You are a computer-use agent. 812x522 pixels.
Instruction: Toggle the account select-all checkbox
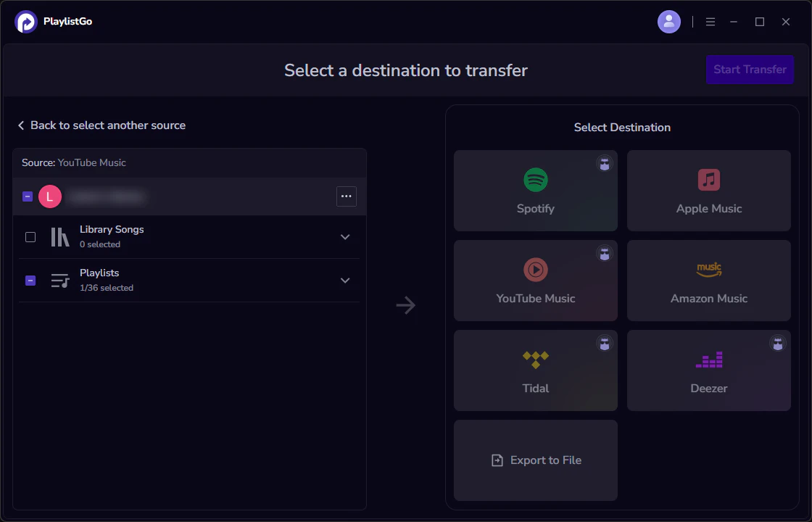coord(28,196)
